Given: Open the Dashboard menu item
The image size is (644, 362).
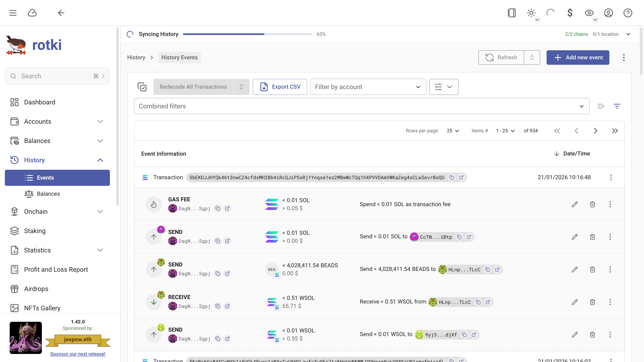Looking at the screenshot, I should (x=57, y=102).
